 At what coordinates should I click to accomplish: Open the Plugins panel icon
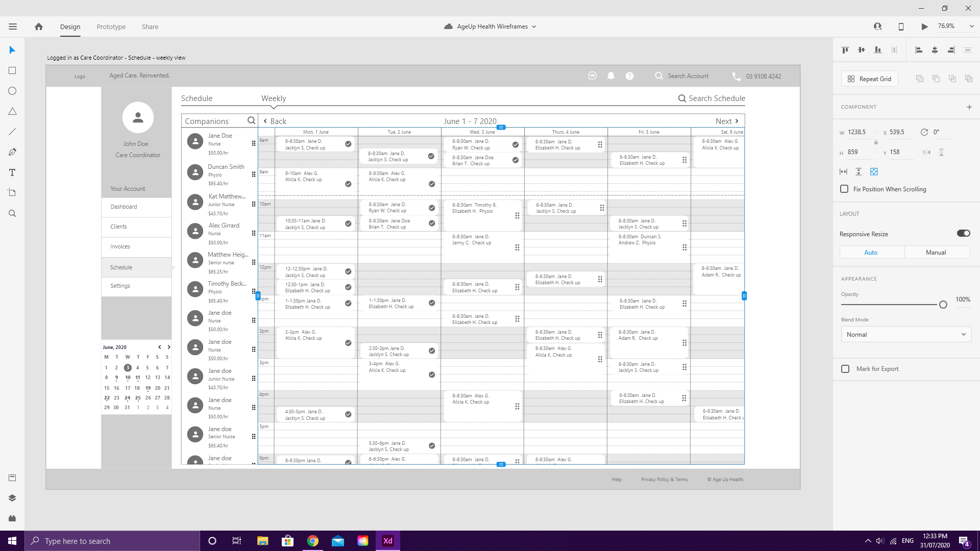tap(12, 518)
